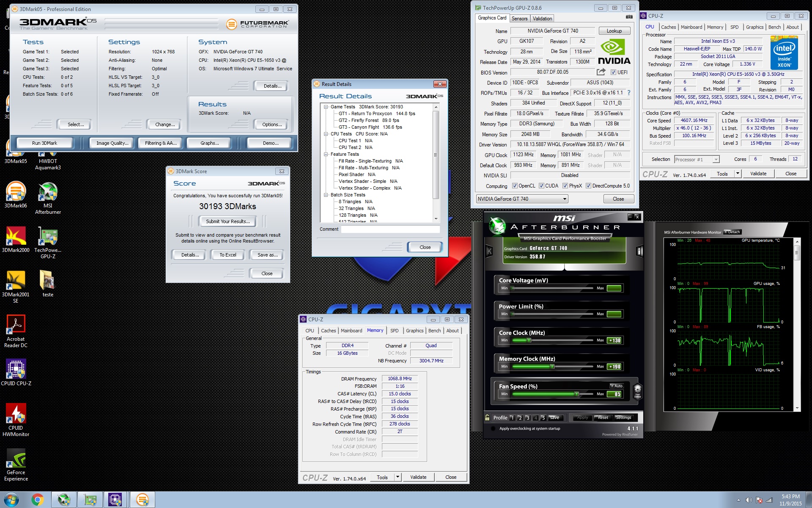Image resolution: width=812 pixels, height=508 pixels.
Task: Open Chrome from the taskbar
Action: coord(37,500)
